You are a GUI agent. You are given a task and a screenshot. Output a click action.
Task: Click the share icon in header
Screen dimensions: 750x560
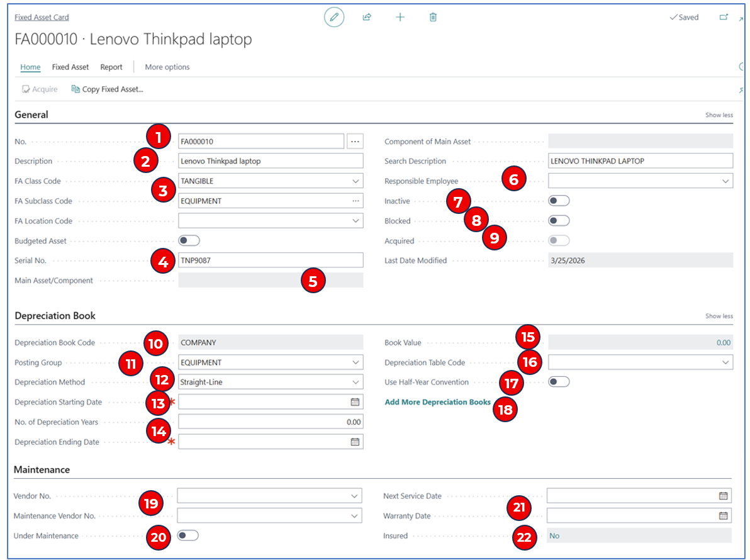coord(367,17)
